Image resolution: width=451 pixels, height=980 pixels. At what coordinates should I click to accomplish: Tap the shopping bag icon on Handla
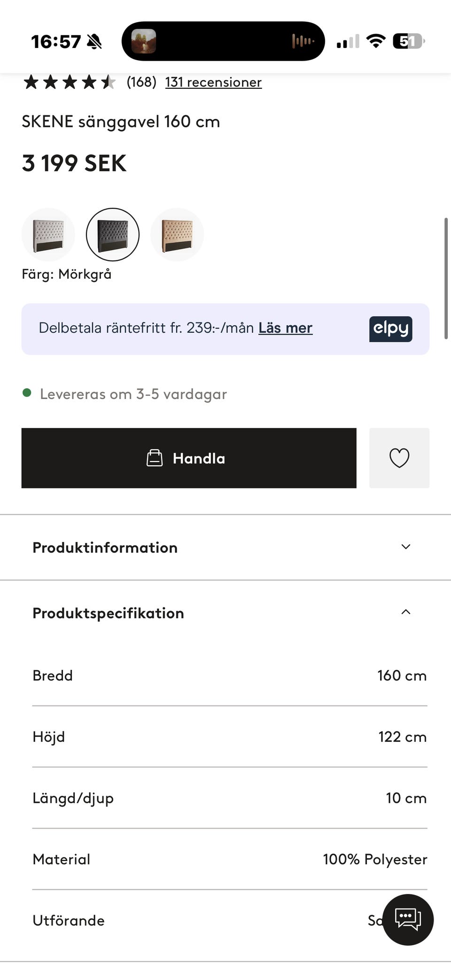coord(155,458)
